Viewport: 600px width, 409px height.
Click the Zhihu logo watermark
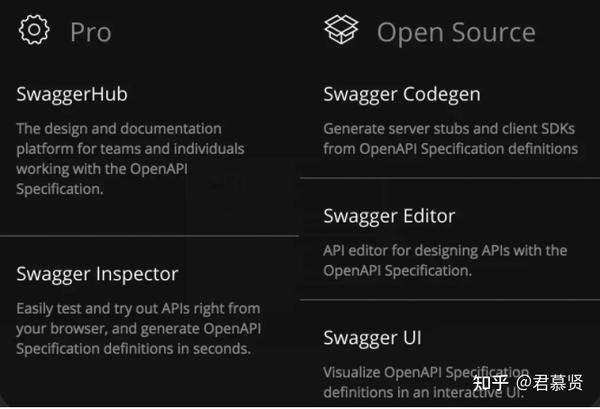pos(491,383)
